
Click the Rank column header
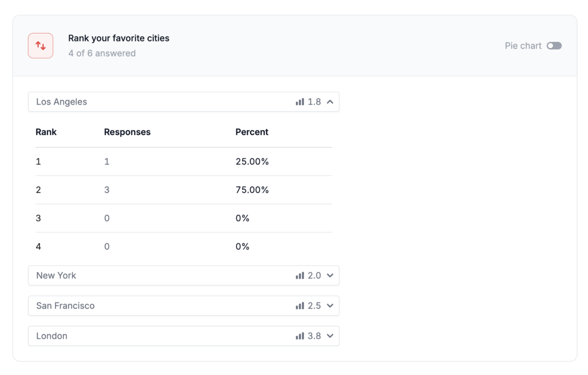pyautogui.click(x=46, y=132)
